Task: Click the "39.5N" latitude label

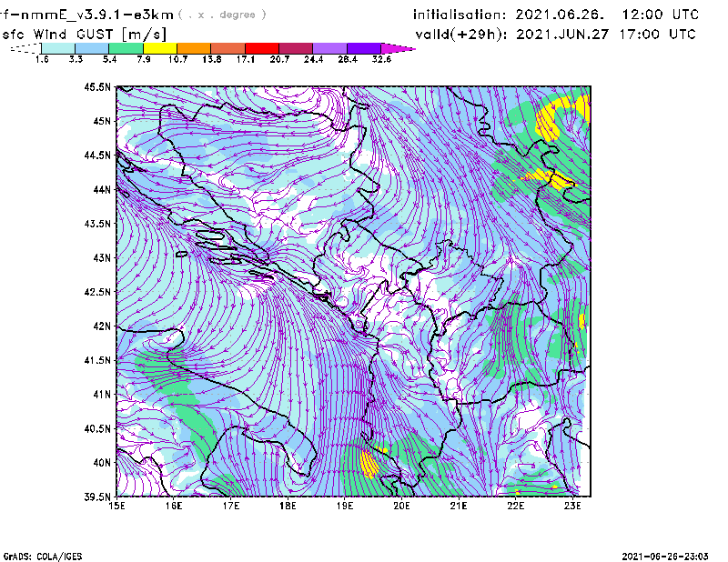Action: coord(97,497)
